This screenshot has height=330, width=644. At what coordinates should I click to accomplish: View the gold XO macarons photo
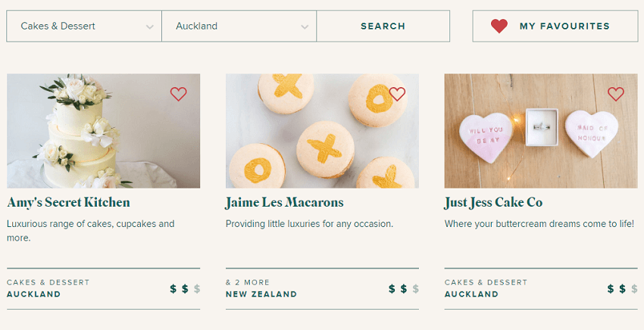pos(322,131)
